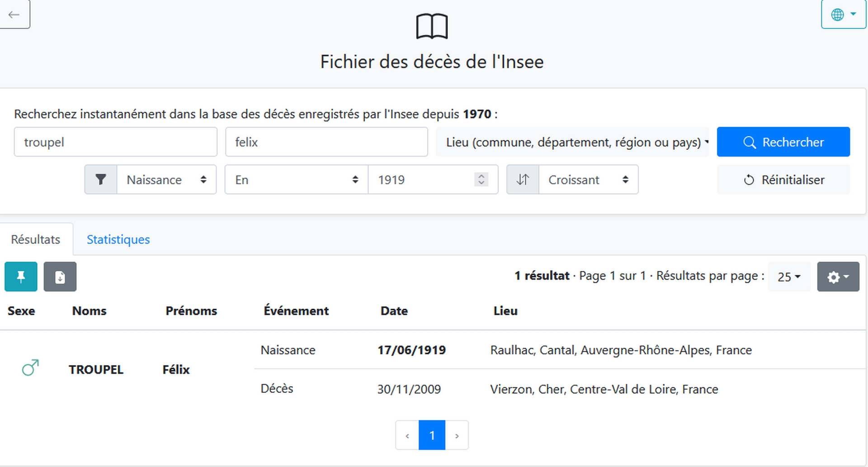Screen dimensions: 868x467
Task: Reset the form with Réinitialiser
Action: (783, 180)
